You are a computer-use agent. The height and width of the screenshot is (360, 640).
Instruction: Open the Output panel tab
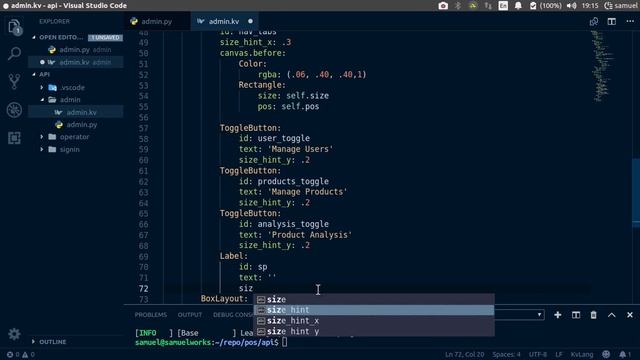[x=190, y=315]
